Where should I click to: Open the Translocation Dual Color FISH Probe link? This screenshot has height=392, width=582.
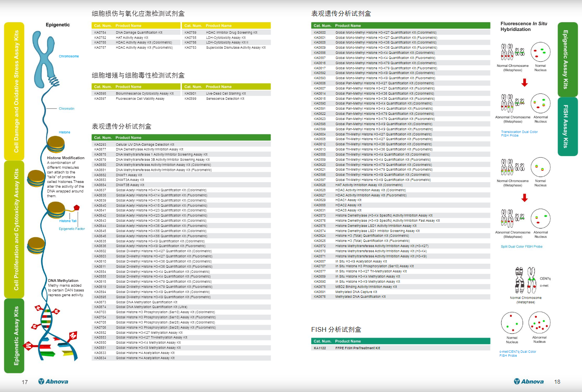(x=519, y=134)
